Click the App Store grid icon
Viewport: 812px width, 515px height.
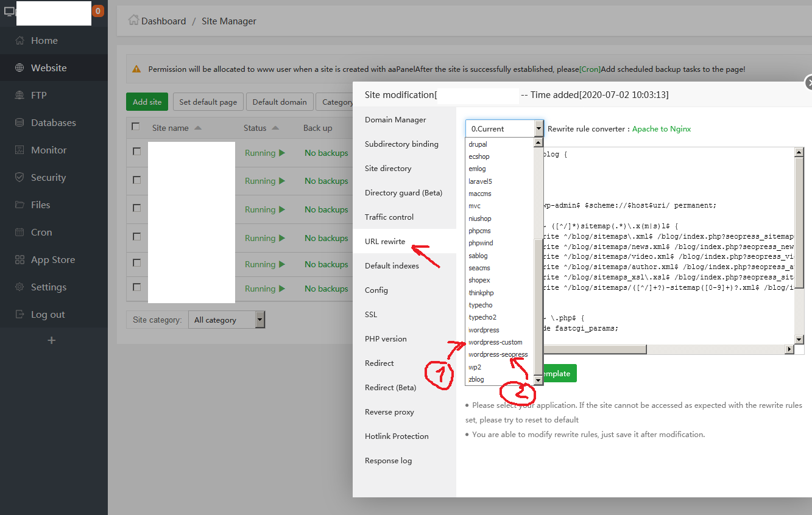coord(20,260)
